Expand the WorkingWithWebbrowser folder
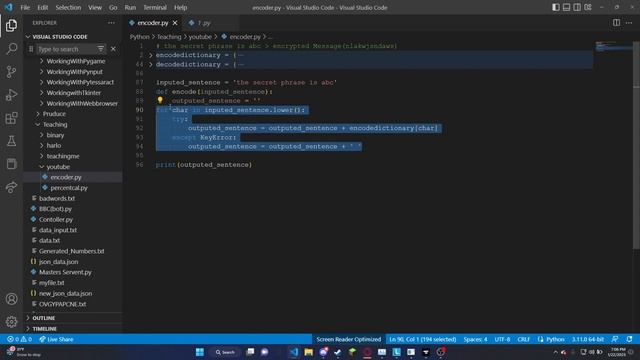This screenshot has height=360, width=640. point(82,103)
